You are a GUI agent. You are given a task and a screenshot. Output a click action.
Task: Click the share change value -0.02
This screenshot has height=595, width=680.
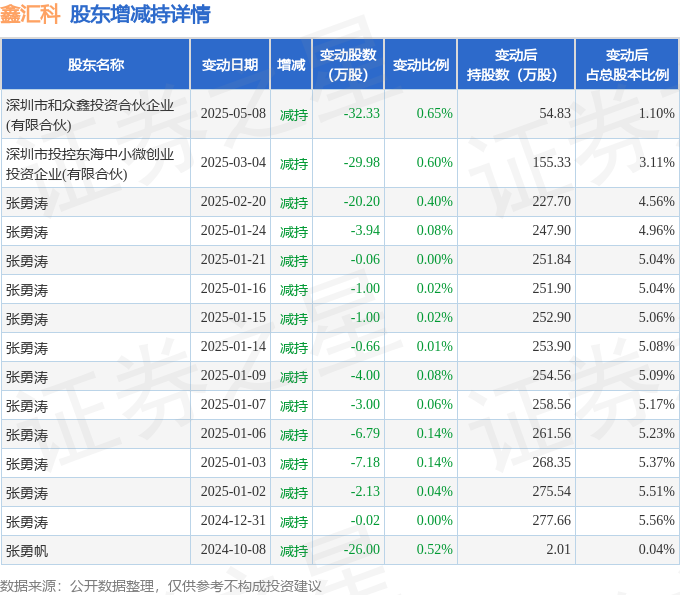(x=365, y=520)
